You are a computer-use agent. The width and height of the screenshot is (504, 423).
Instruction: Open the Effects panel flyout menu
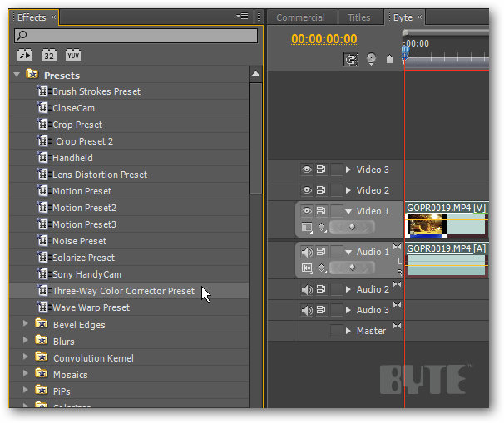(243, 17)
